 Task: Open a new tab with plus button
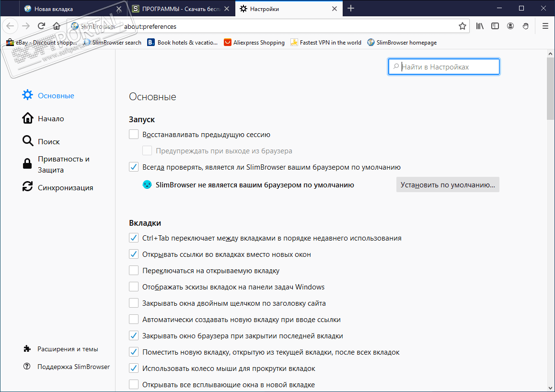point(350,9)
